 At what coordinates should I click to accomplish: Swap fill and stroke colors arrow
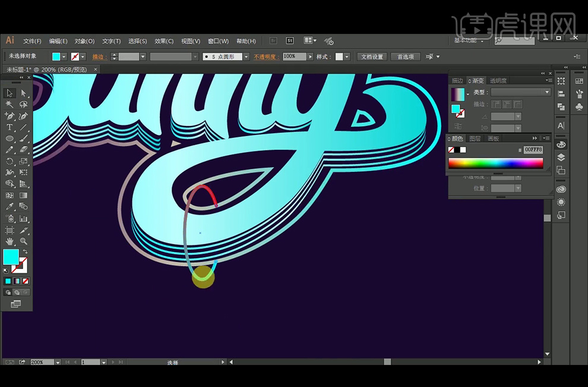(25, 251)
